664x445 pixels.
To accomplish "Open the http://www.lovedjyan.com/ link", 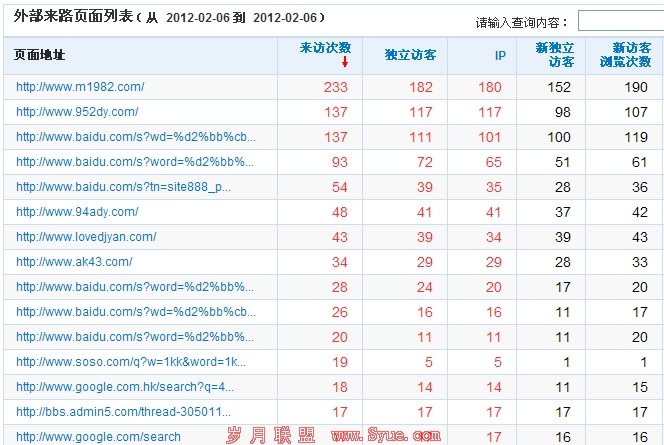I will (86, 237).
